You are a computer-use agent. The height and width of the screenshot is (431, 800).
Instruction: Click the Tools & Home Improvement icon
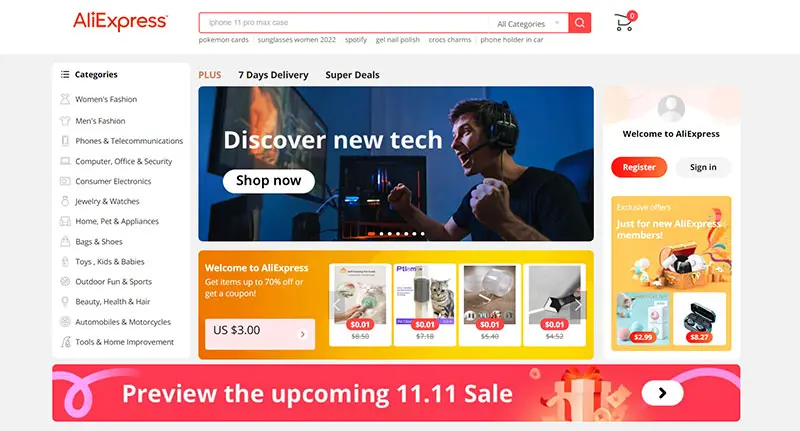tap(65, 342)
